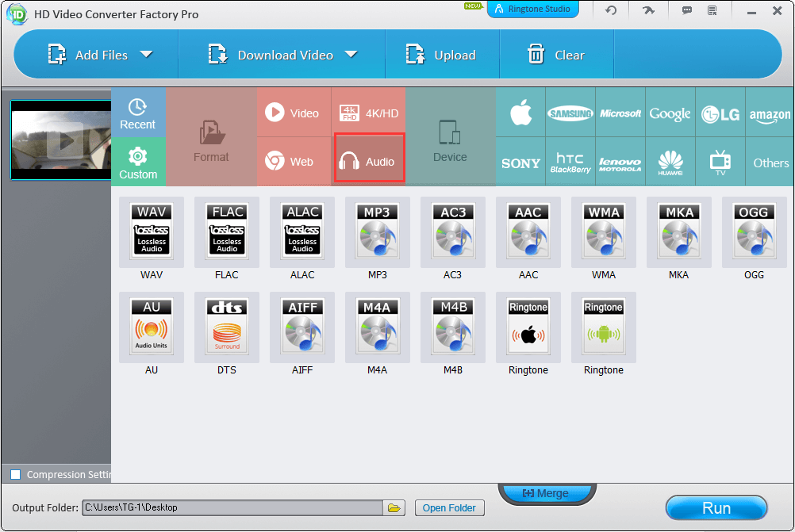The height and width of the screenshot is (532, 795).
Task: Choose the AU Audio Units format
Action: [152, 327]
